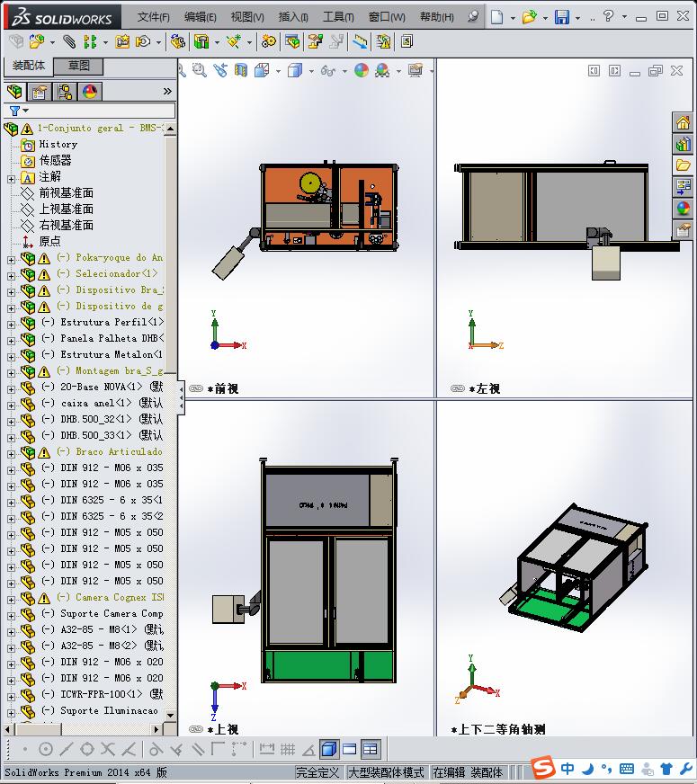Image resolution: width=697 pixels, height=784 pixels.
Task: Click the feature tree scroll down arrow
Action: (x=170, y=716)
